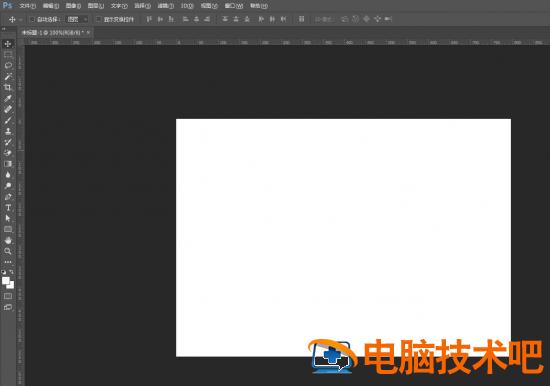Select the Eyedropper tool
The height and width of the screenshot is (386, 550).
[x=8, y=98]
